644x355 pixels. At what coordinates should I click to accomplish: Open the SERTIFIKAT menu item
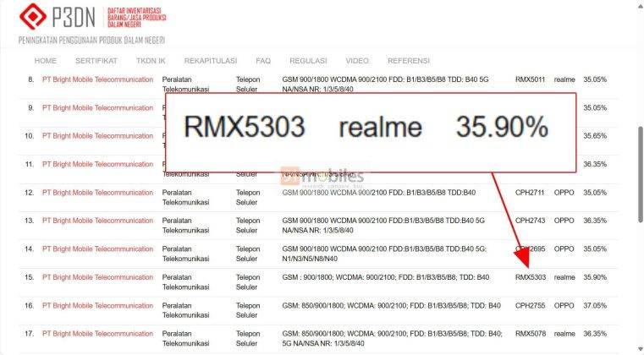[x=96, y=61]
